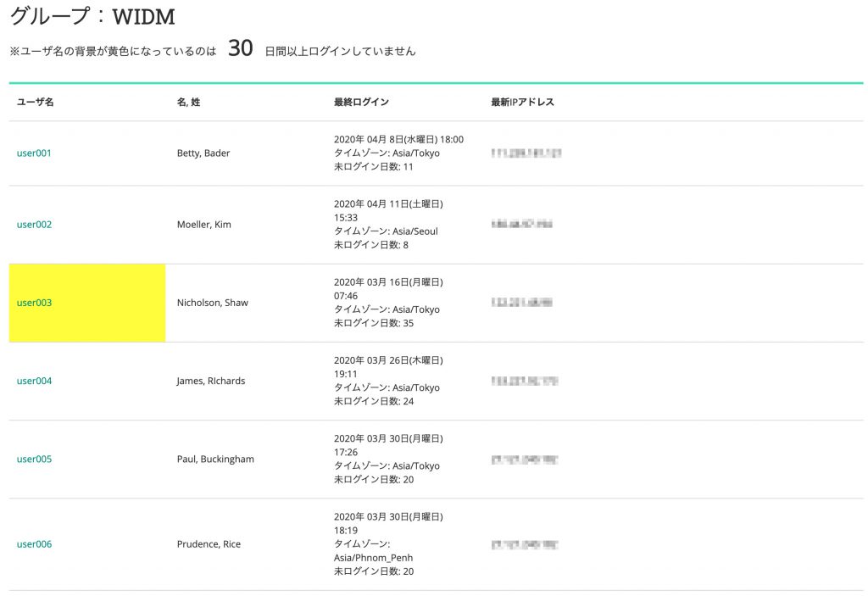Click the name Paul, Buckingham
This screenshot has width=868, height=596.
[x=215, y=460]
